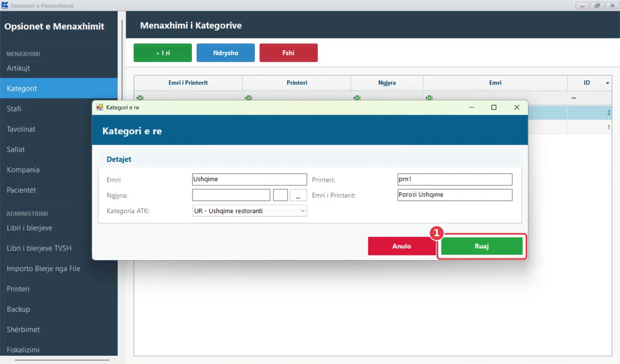The image size is (620, 364).
Task: Click the blue Ndrysho button
Action: point(226,53)
